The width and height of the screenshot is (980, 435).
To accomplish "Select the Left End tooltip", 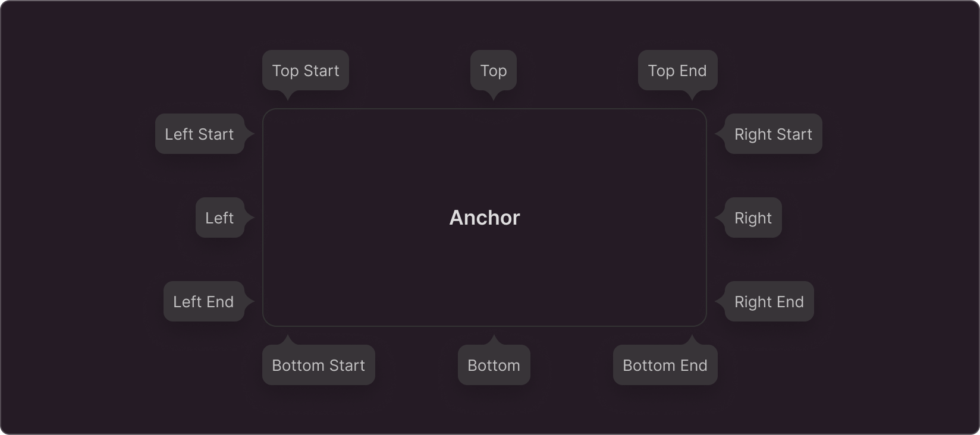I will coord(203,302).
